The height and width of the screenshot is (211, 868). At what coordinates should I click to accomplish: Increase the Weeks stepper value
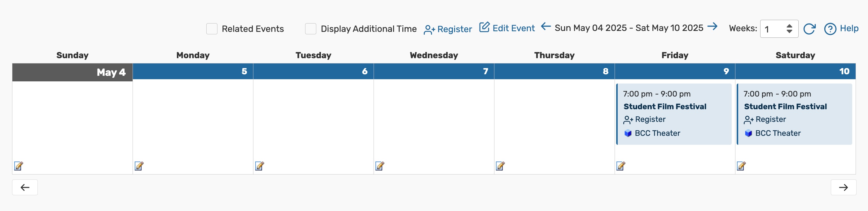[790, 26]
